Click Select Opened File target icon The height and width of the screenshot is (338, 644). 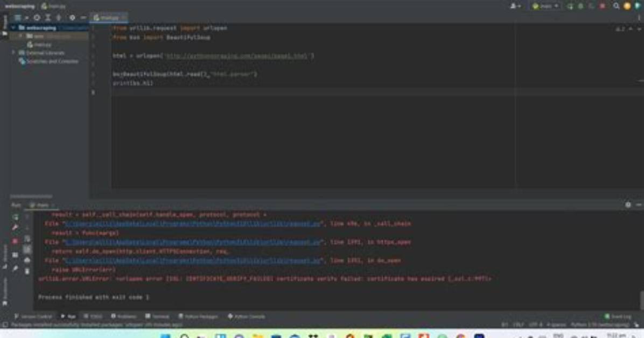point(37,18)
